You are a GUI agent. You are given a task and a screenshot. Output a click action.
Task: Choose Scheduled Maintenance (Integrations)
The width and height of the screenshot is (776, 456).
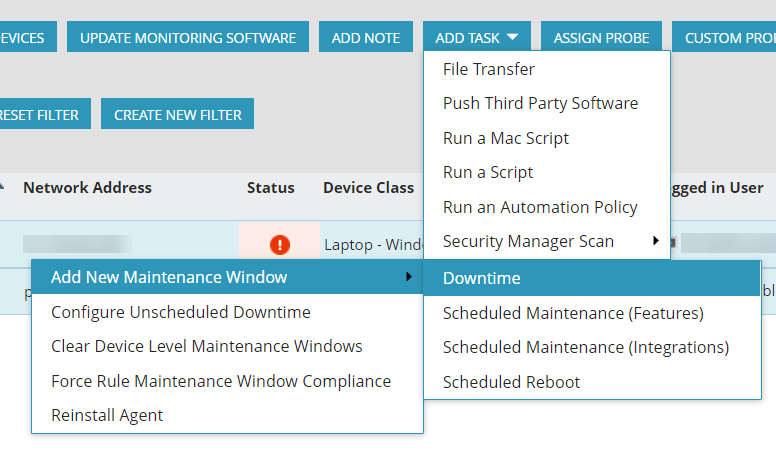[x=585, y=347]
